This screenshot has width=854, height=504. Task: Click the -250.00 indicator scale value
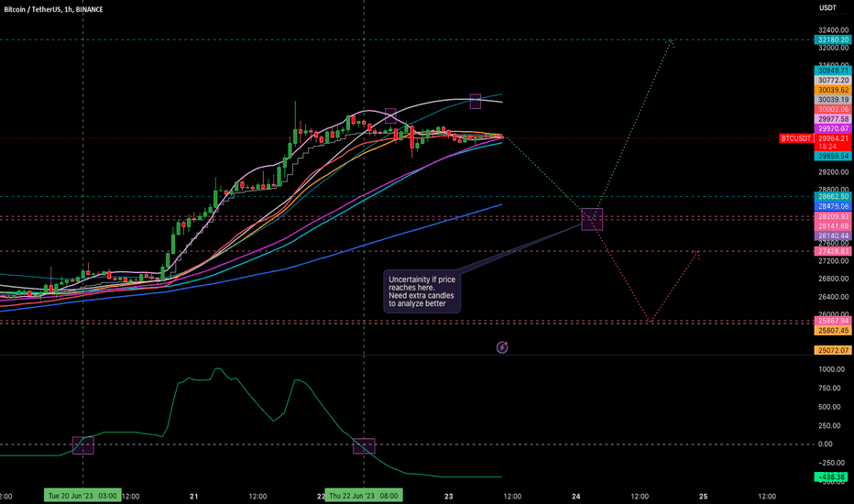[832, 463]
